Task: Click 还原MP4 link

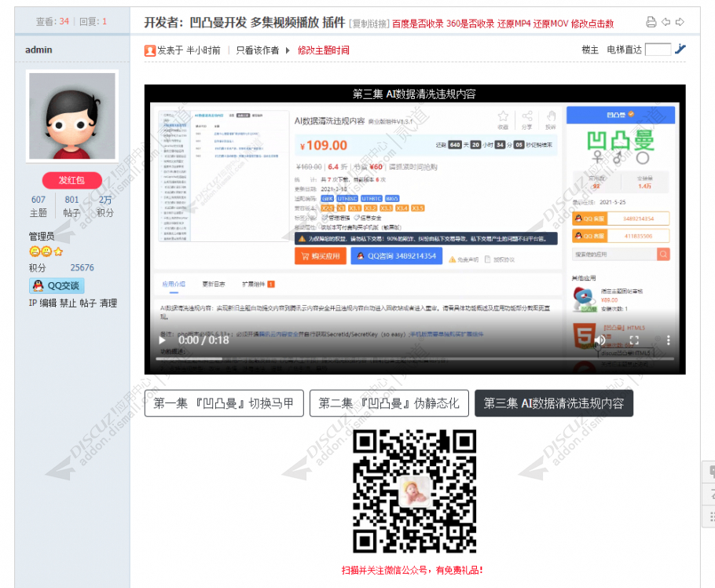Action: point(514,24)
